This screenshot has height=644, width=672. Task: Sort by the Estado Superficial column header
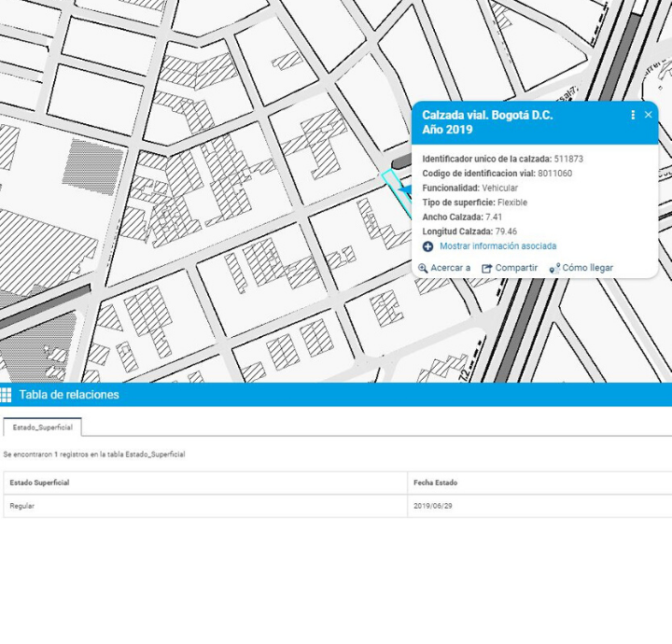coord(39,483)
